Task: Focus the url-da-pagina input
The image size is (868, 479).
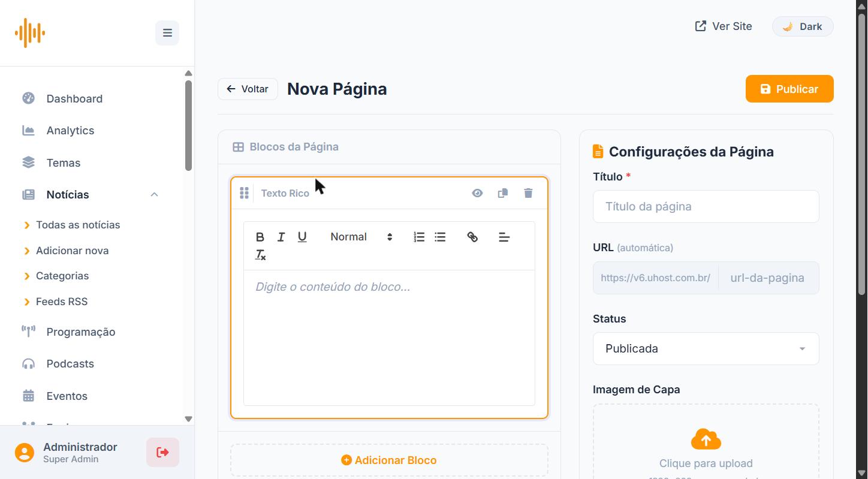Action: point(768,278)
